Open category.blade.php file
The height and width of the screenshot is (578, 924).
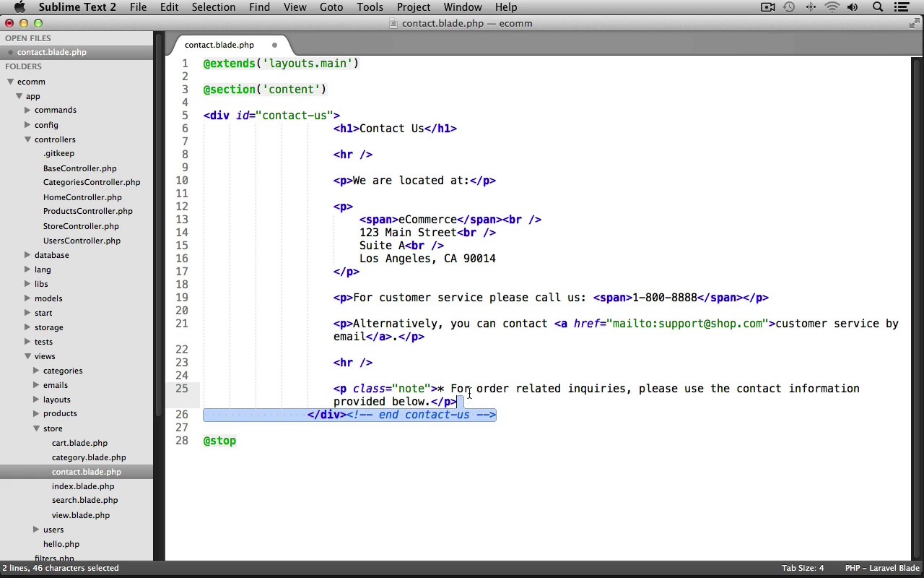[x=89, y=457]
